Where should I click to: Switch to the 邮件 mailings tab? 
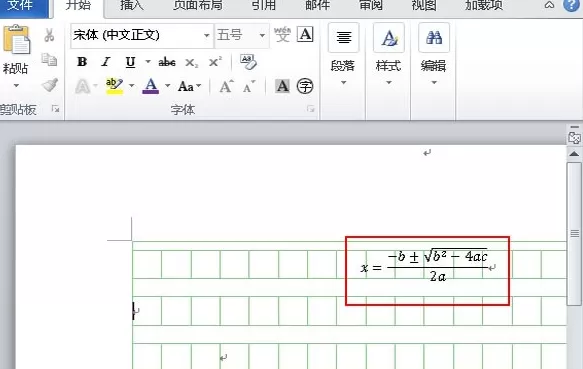(x=317, y=6)
